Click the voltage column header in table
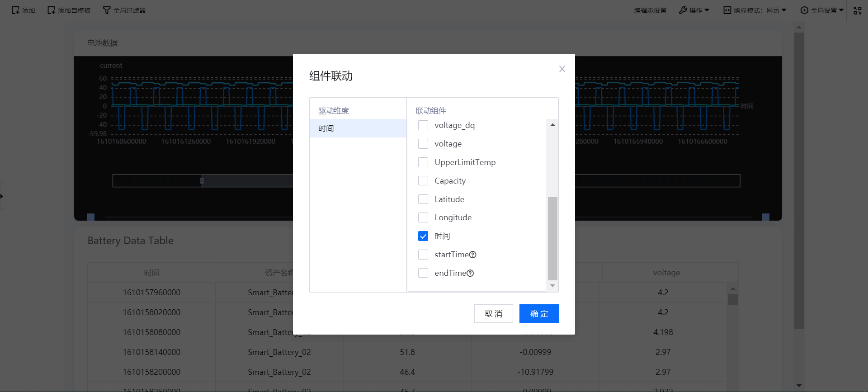The image size is (868, 392). (666, 273)
